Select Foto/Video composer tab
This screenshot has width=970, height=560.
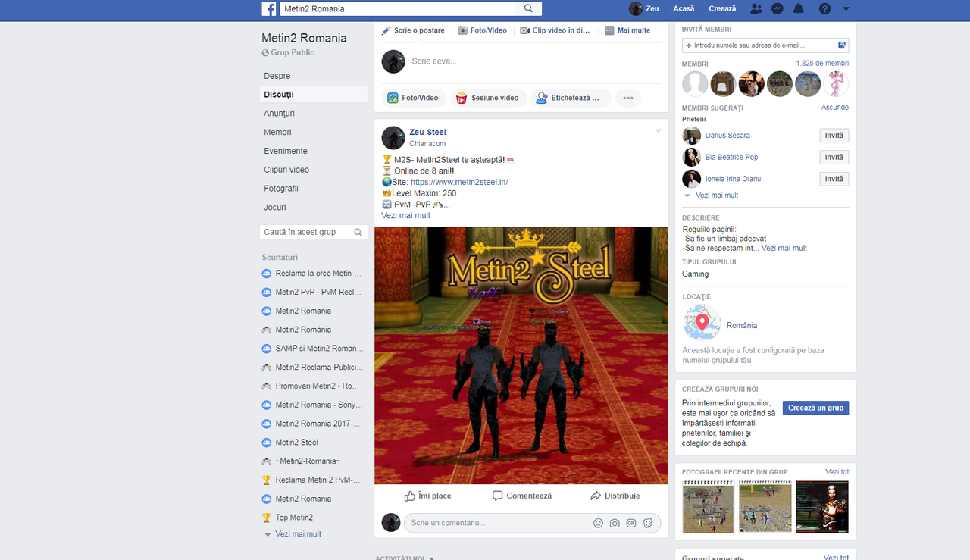[x=483, y=30]
